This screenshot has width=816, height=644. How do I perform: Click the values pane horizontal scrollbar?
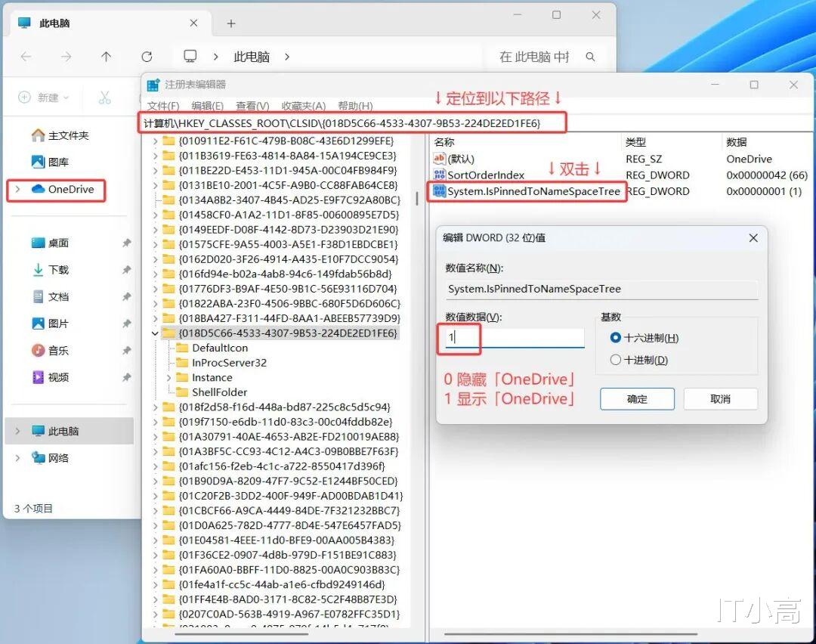(x=570, y=634)
